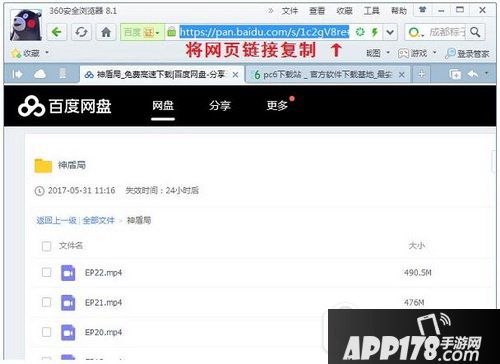Open the 更多 navigation item
The height and width of the screenshot is (364, 500).
[277, 106]
